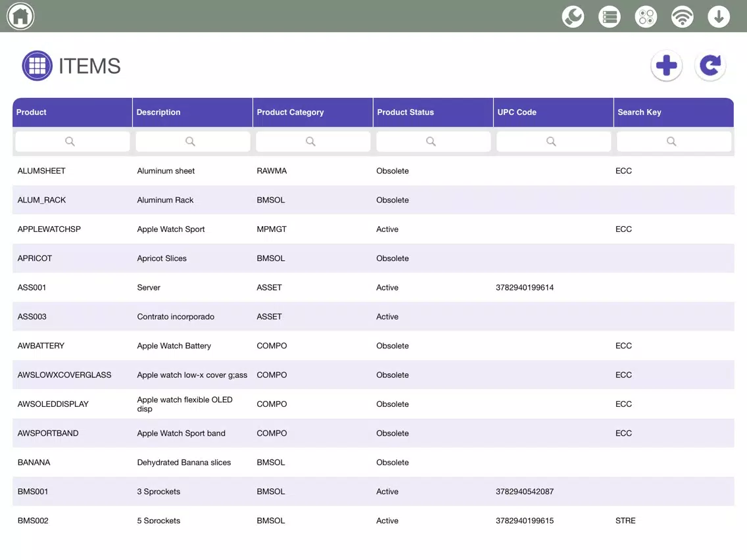Click the Contrato incorporado description
Screen dimensions: 747x560
pos(176,317)
